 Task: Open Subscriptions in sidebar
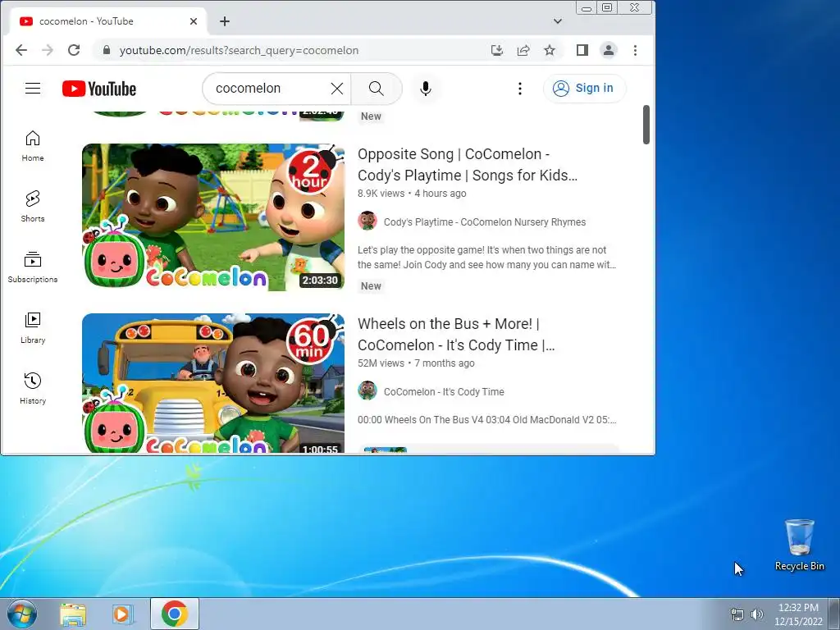[x=33, y=267]
